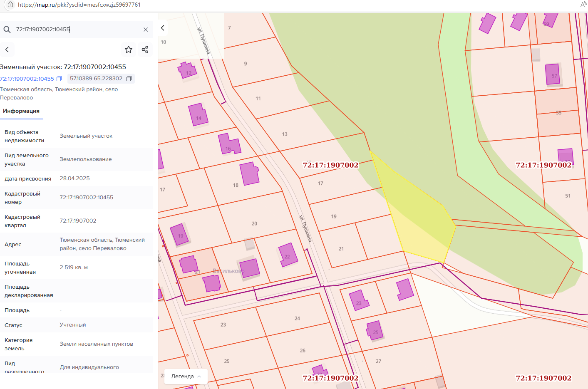Copy cadastral number 72:17:1907002:10455 via copy icon
588x389 pixels.
click(x=59, y=79)
